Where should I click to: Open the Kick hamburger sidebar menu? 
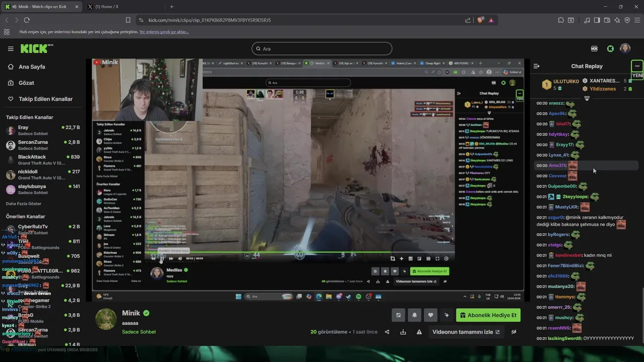coord(11,49)
